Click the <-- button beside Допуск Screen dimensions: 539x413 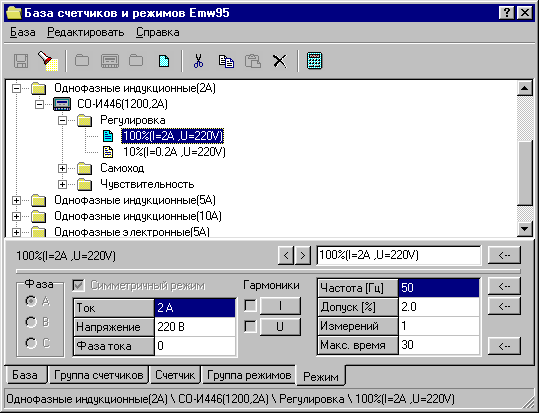[504, 306]
